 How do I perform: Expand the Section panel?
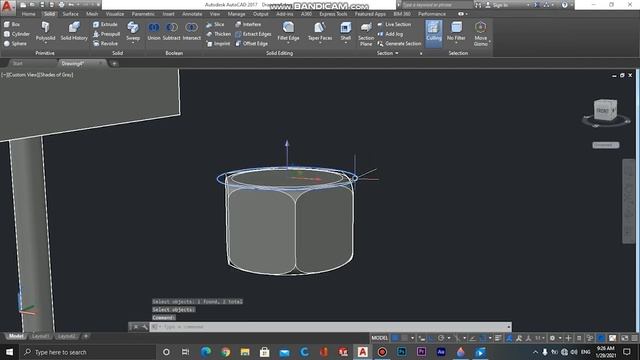(387, 53)
